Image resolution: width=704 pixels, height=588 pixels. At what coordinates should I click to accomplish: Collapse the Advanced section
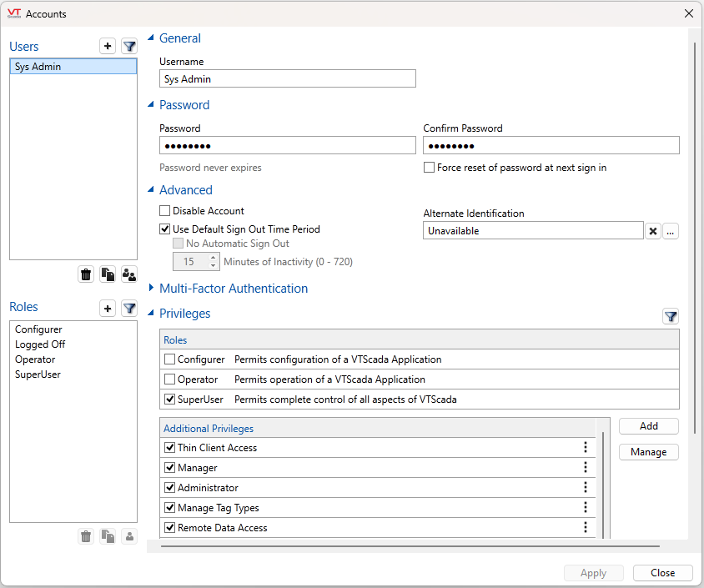(x=151, y=190)
